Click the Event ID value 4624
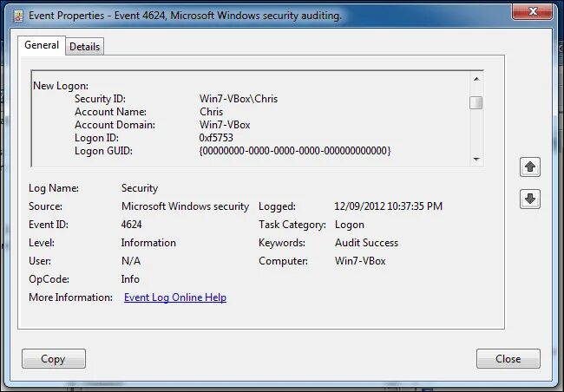This screenshot has height=392, width=564. click(x=132, y=225)
